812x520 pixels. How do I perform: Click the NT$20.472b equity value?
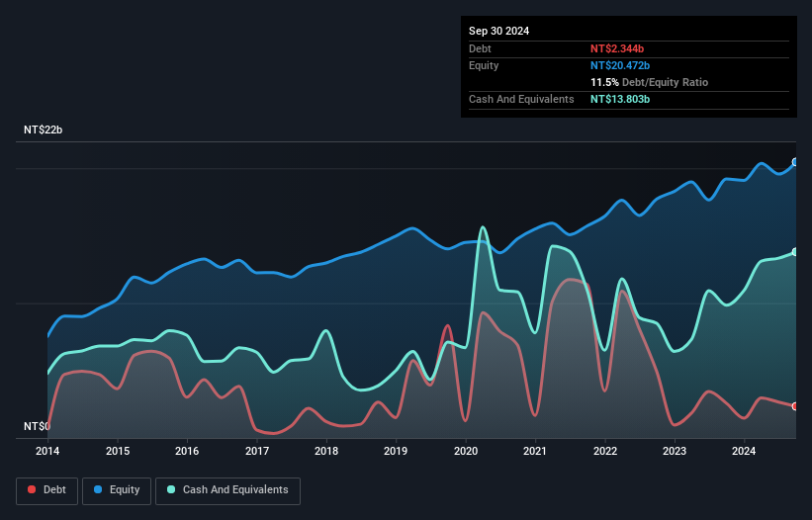tap(620, 65)
